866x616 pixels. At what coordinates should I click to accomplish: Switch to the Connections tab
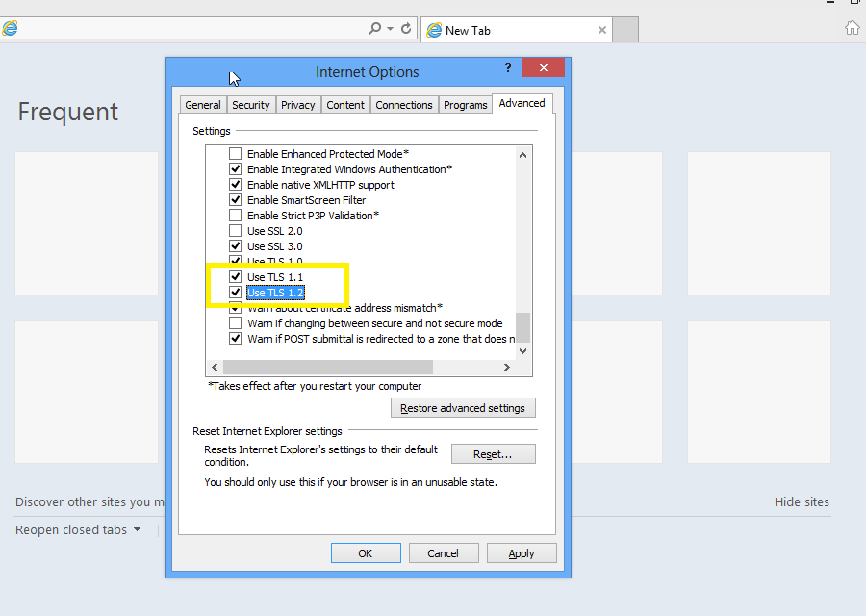pyautogui.click(x=404, y=105)
